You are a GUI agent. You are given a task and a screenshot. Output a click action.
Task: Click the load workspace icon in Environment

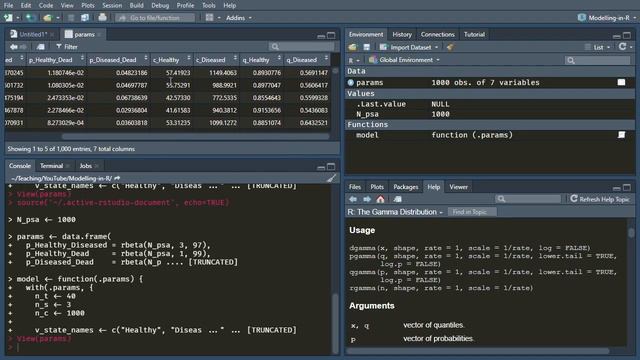point(353,47)
